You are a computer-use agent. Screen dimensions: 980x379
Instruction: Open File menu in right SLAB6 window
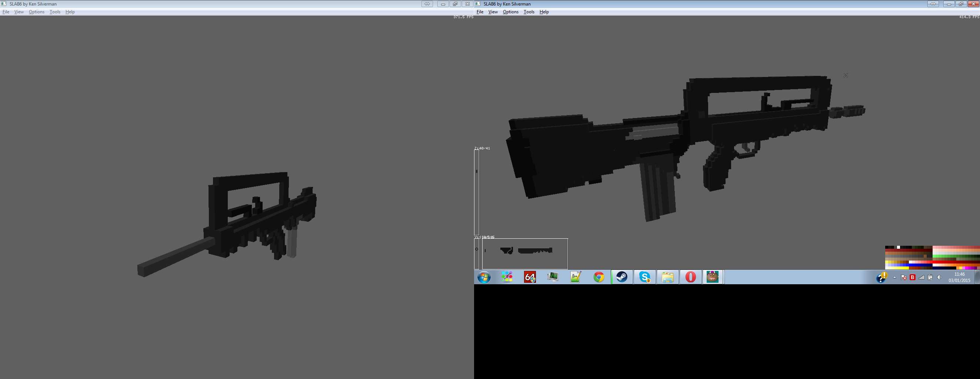pos(480,12)
